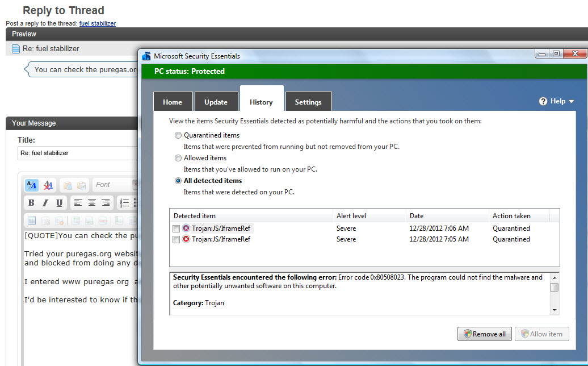The height and width of the screenshot is (366, 588).
Task: Insert a numbered list
Action: (124, 203)
